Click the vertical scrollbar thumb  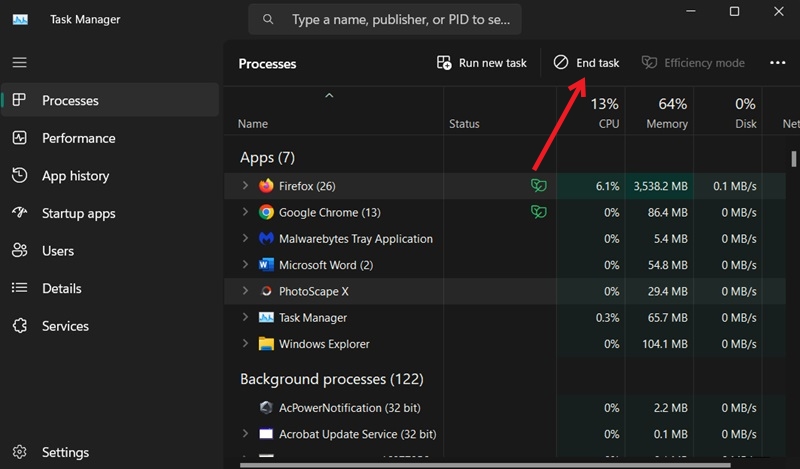tap(793, 159)
